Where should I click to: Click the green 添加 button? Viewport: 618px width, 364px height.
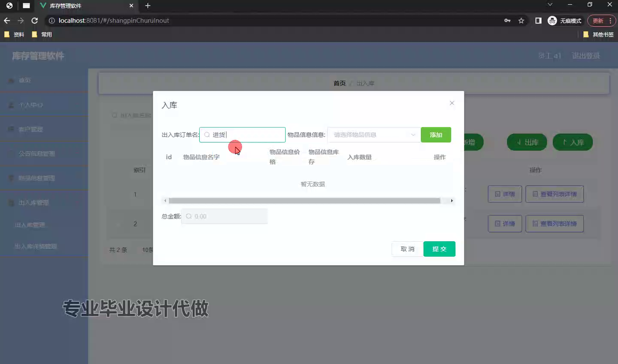(x=436, y=135)
